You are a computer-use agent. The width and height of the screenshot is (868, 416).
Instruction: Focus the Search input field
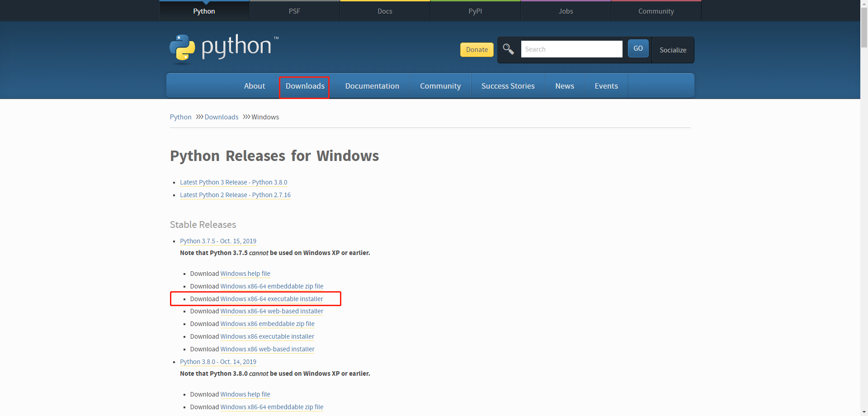click(x=571, y=49)
